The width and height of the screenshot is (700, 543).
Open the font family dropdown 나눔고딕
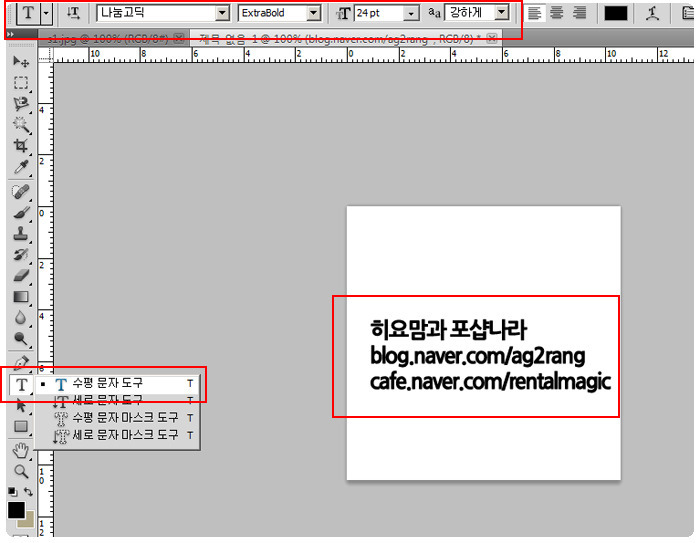(222, 13)
